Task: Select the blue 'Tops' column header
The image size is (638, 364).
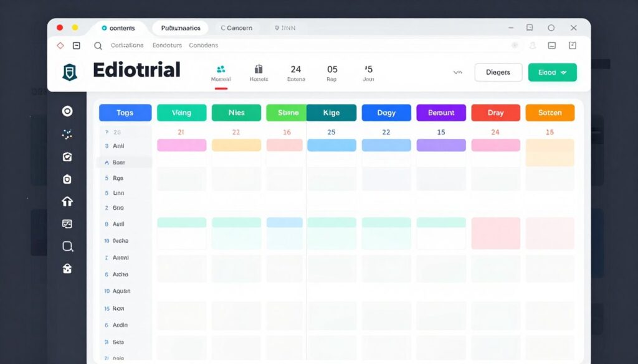Action: click(x=125, y=113)
